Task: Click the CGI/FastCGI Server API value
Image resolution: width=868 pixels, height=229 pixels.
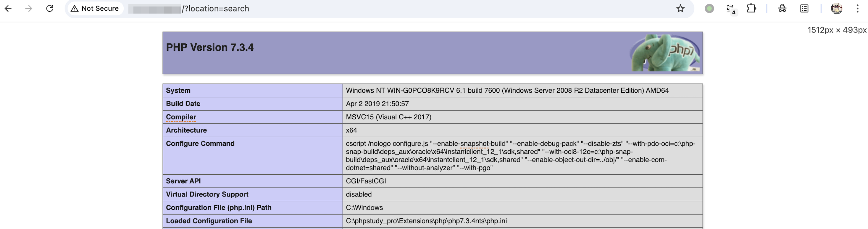Action: tap(366, 181)
